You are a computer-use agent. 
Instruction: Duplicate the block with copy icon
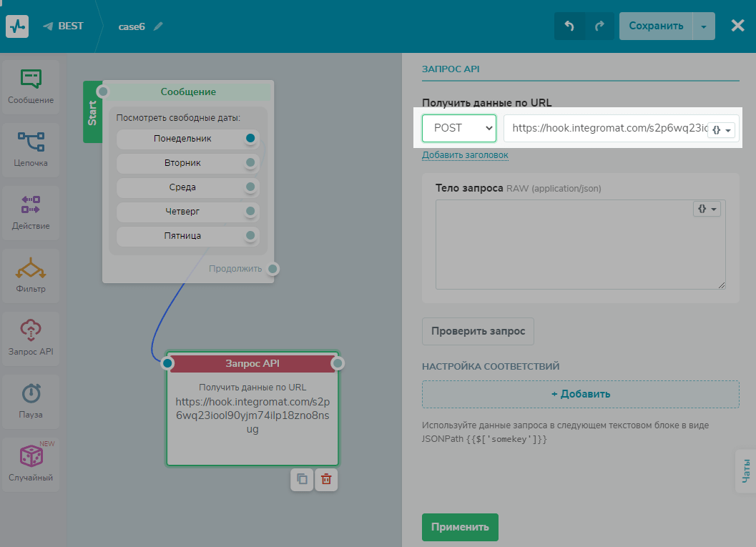coord(302,479)
